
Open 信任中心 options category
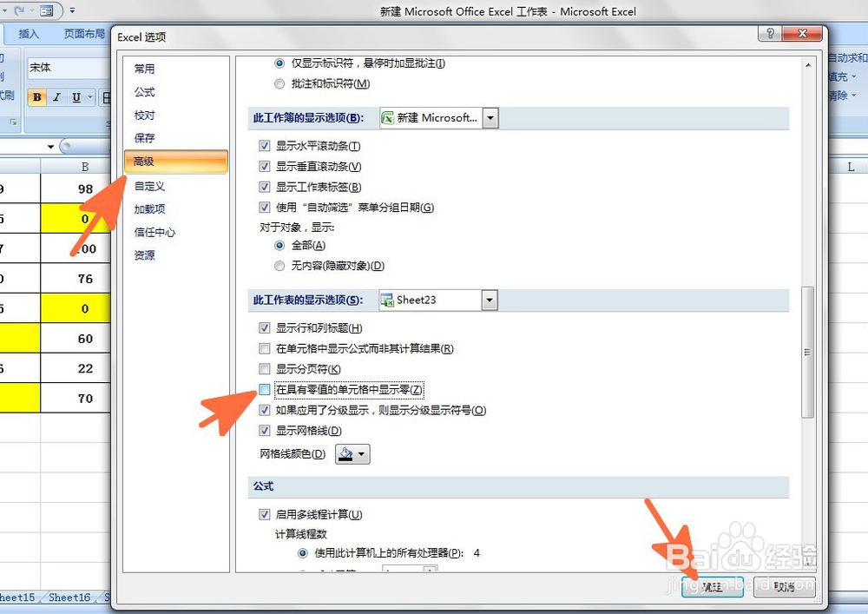tap(155, 232)
